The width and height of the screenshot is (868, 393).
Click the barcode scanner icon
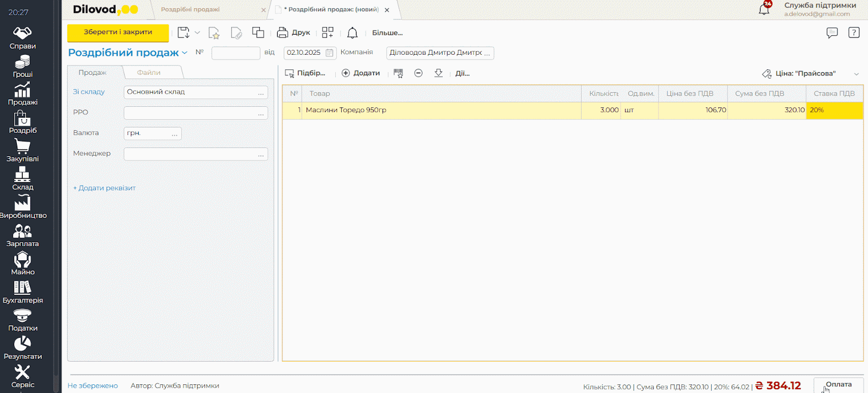point(398,73)
